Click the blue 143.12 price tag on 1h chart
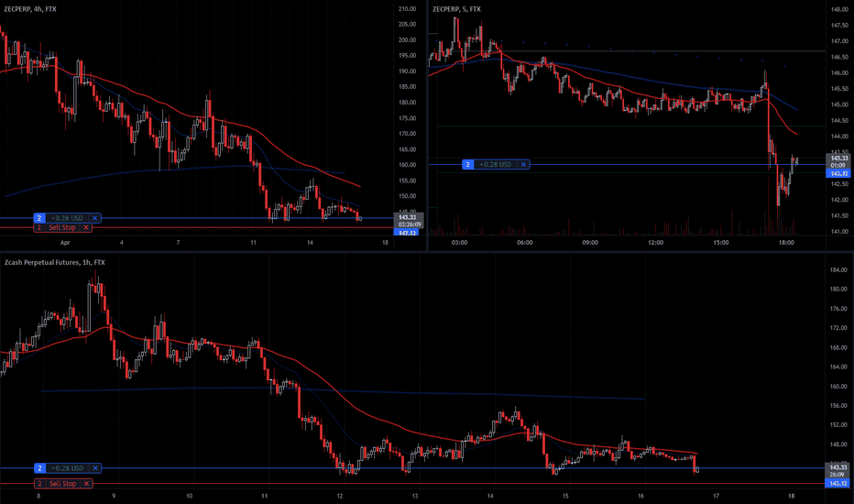Image resolution: width=854 pixels, height=504 pixels. click(x=838, y=483)
